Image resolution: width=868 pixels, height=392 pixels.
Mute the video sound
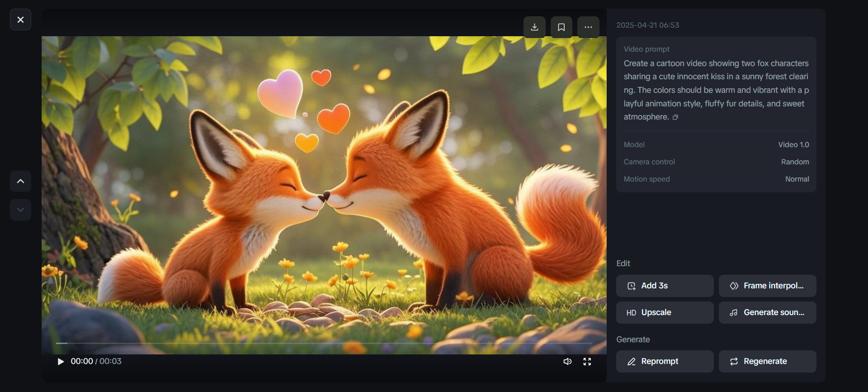click(567, 362)
